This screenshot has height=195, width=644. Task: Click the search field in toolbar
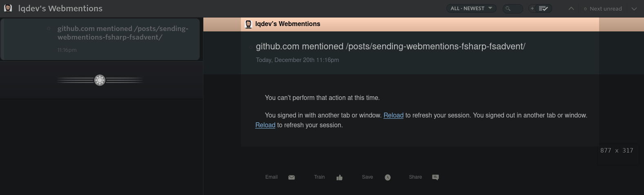tap(513, 9)
